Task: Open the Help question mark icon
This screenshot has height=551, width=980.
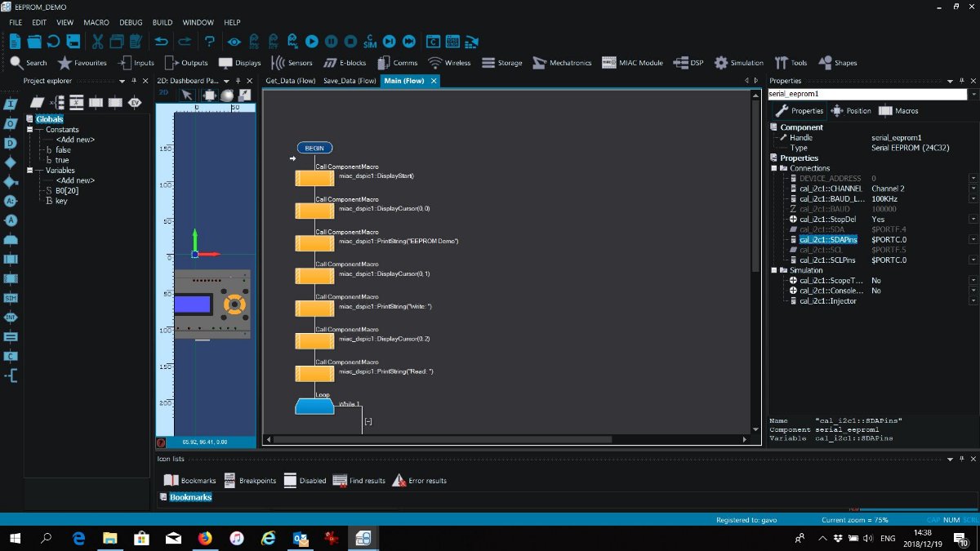Action: [x=210, y=41]
